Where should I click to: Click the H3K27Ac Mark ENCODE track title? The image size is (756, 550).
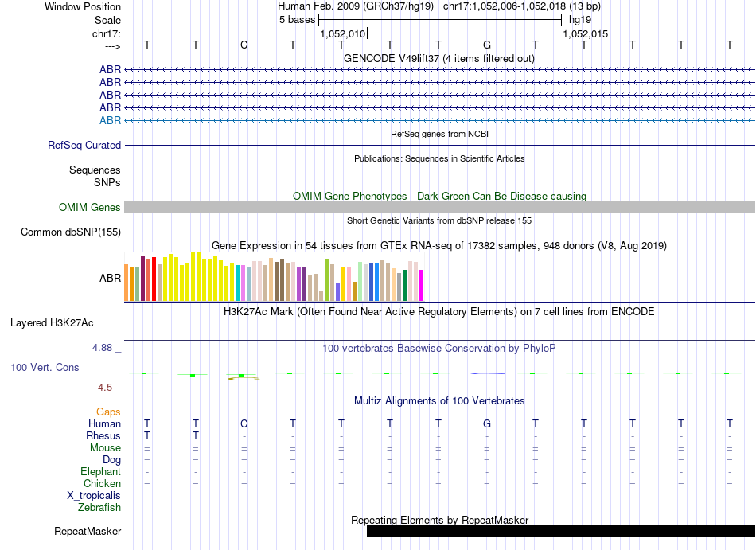tap(439, 311)
